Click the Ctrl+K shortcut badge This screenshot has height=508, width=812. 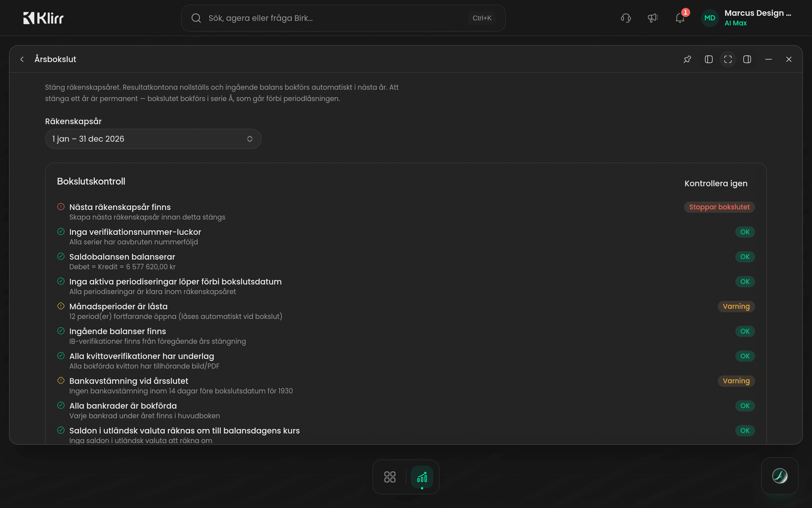482,18
